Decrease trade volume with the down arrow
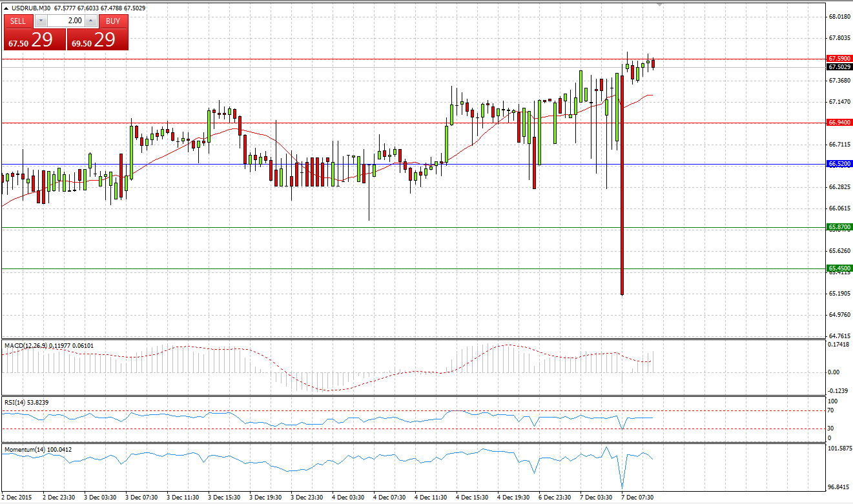The width and height of the screenshot is (853, 504). click(41, 21)
